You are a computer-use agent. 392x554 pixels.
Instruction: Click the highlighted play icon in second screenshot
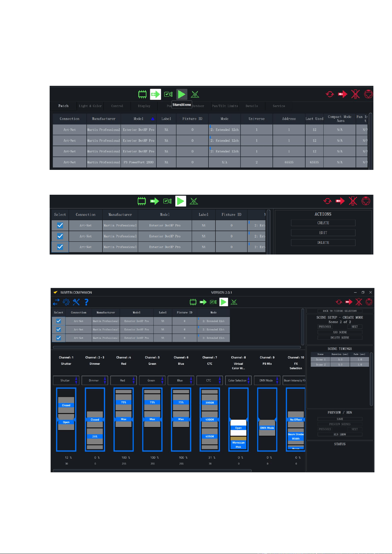181,201
